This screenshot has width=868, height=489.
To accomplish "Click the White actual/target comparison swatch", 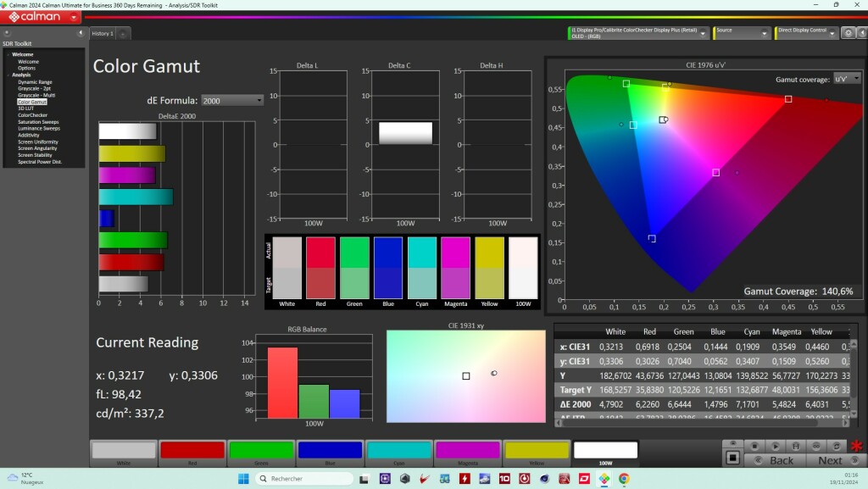I will click(x=287, y=268).
